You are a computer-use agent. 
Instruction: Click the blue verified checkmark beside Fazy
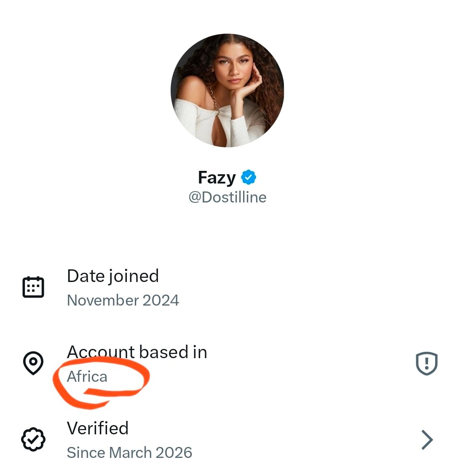pos(249,177)
